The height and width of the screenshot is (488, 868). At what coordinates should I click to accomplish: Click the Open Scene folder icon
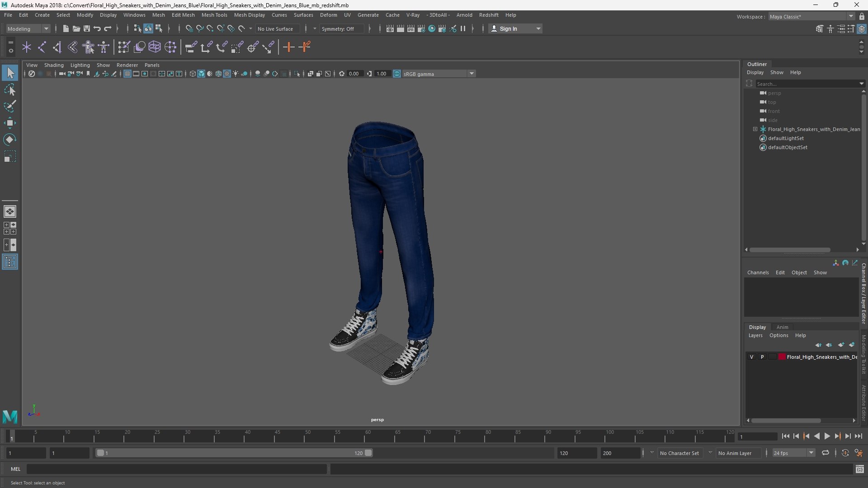pos(76,28)
